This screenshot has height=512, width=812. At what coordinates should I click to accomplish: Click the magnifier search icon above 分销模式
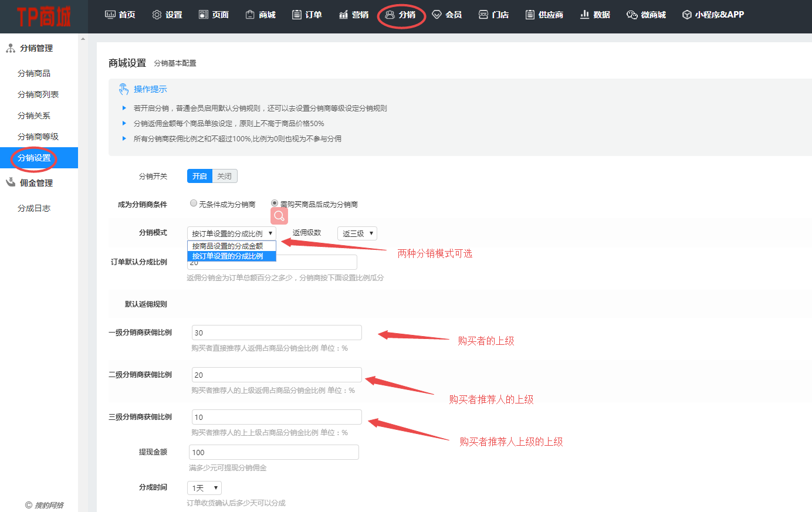279,216
